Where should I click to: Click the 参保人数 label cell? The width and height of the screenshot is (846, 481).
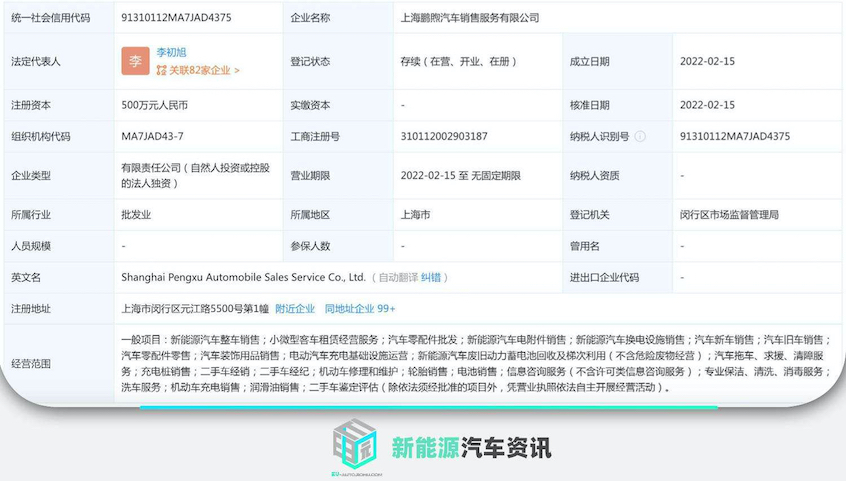coord(338,246)
